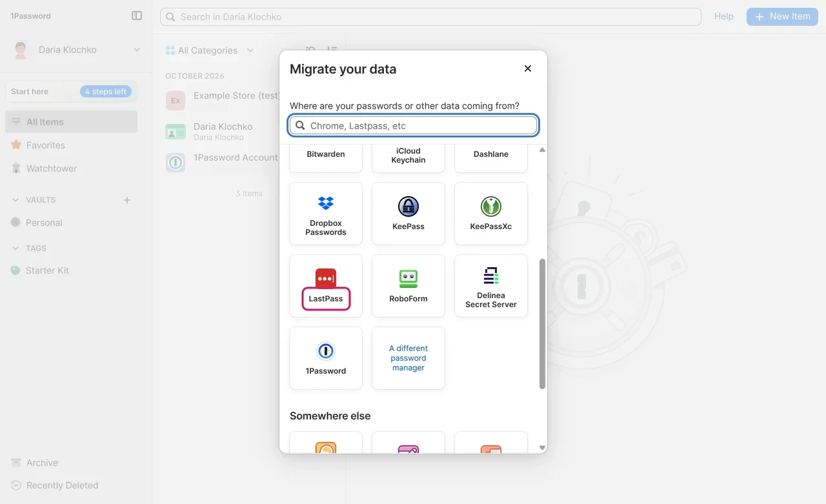
Task: Click Daria Klochko's avatar in the sidebar
Action: pos(21,50)
